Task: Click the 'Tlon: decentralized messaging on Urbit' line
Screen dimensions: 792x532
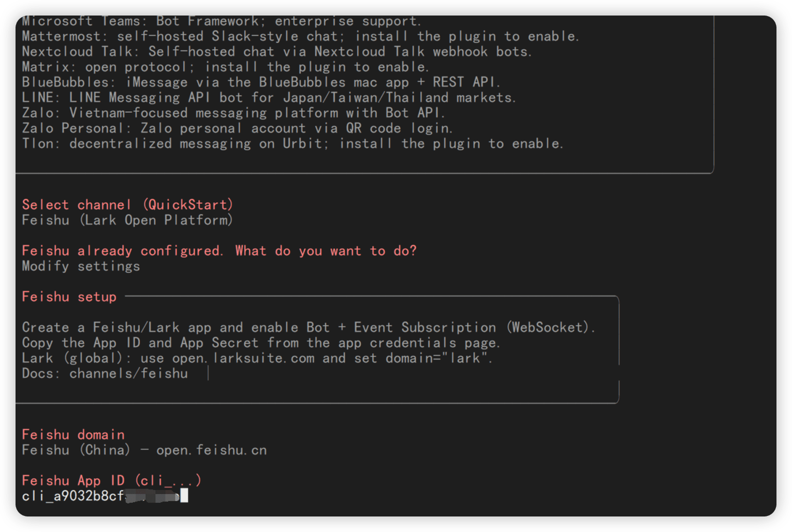Action: coord(292,143)
